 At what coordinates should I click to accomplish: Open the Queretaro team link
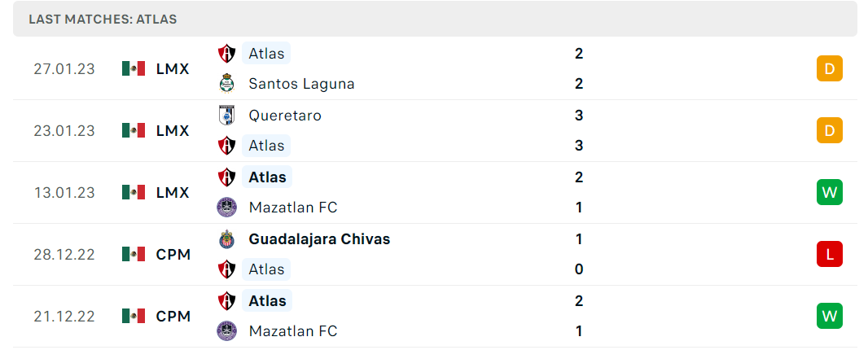point(285,116)
